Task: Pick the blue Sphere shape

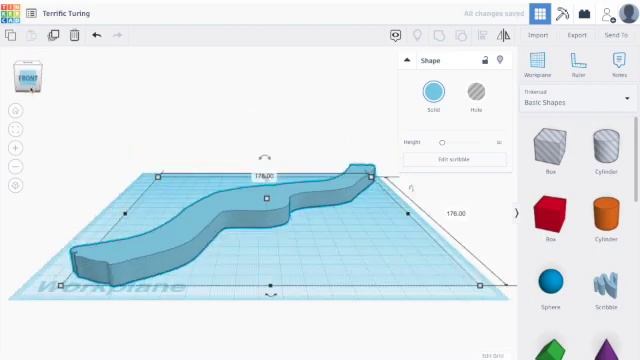Action: click(551, 281)
